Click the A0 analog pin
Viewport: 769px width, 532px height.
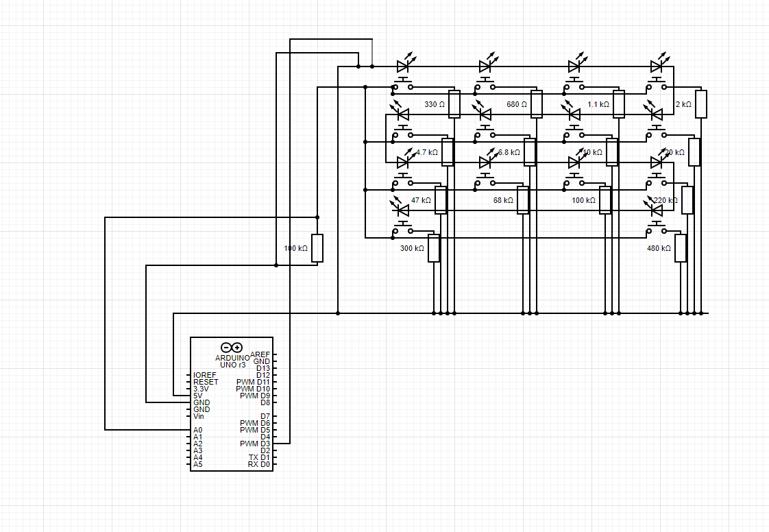(x=197, y=430)
